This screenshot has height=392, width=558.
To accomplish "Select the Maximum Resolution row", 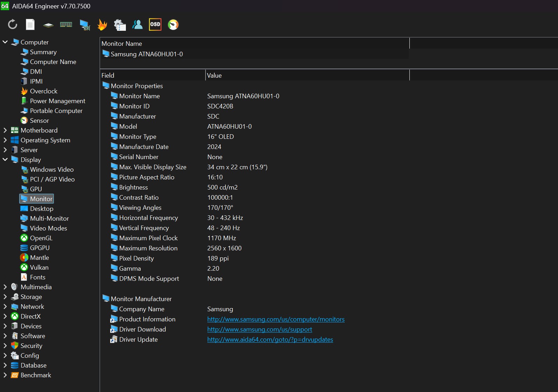I will 148,248.
